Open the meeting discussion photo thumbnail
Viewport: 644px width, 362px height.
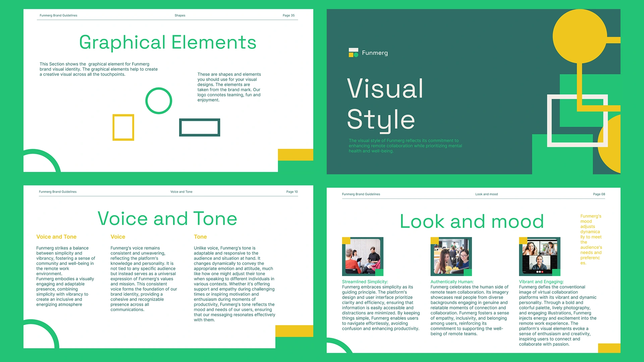[x=363, y=256]
